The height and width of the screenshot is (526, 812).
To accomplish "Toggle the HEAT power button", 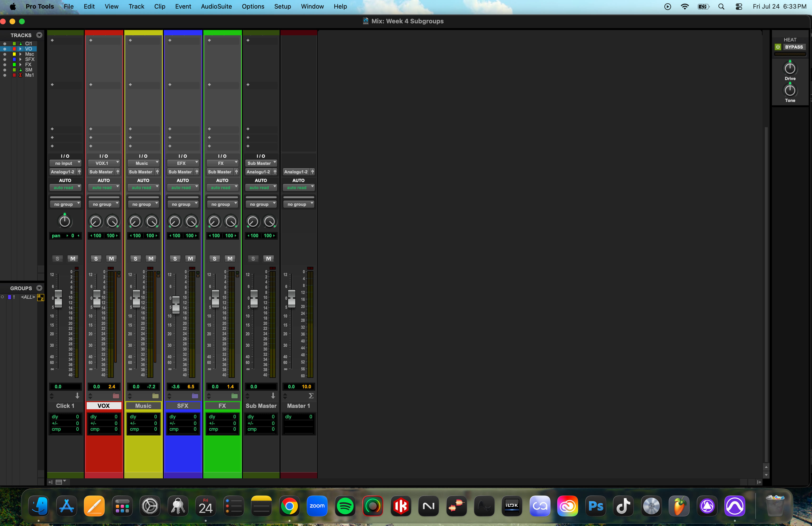I will (778, 47).
